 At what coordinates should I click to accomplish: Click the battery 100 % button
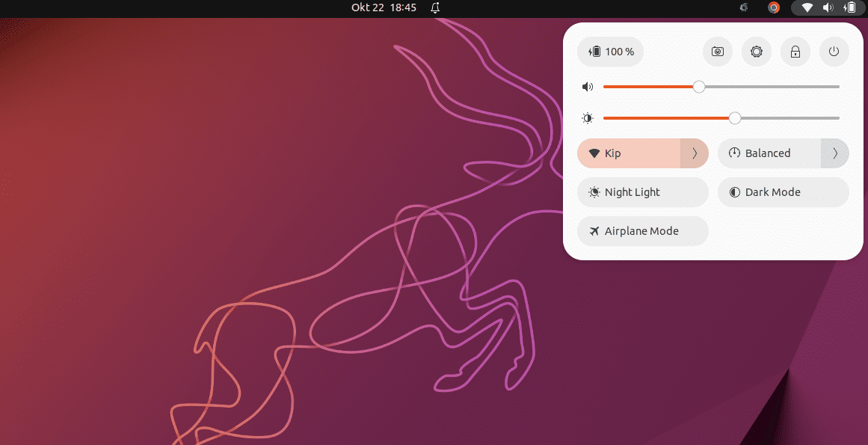pyautogui.click(x=611, y=52)
